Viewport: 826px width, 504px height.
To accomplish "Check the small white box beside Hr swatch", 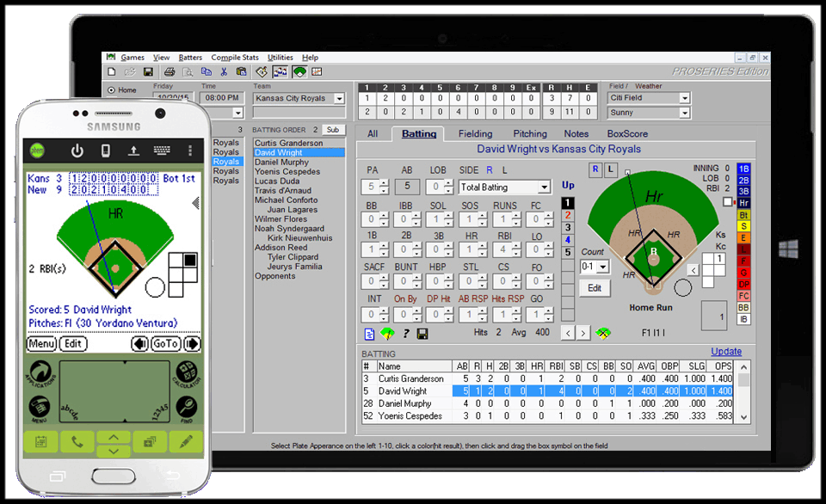I will [728, 202].
